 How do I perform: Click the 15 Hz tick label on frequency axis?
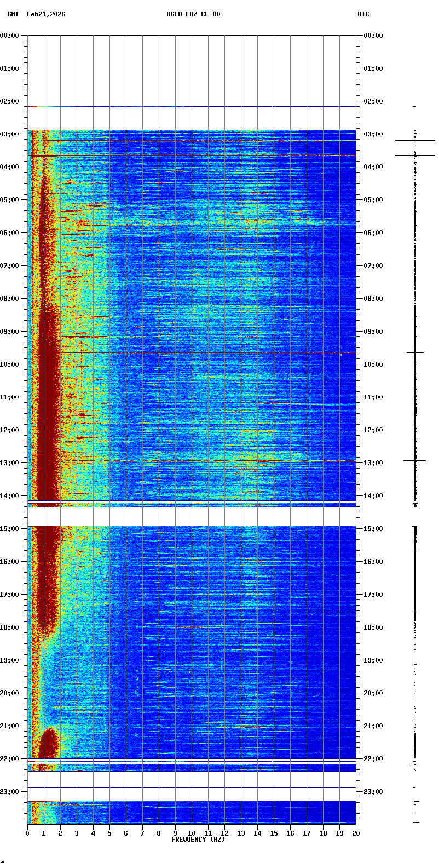point(274,833)
